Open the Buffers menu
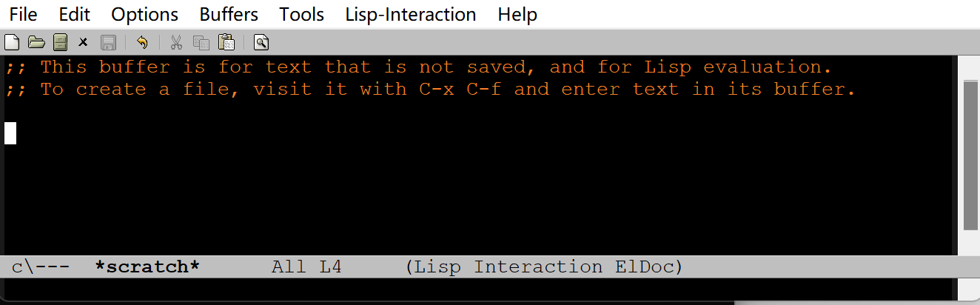This screenshot has width=980, height=305. point(229,14)
